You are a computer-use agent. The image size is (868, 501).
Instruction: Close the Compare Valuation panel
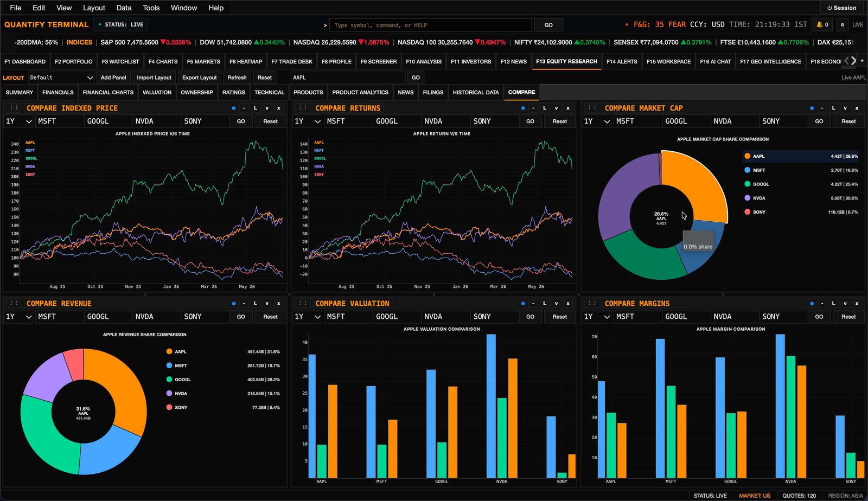pos(568,303)
